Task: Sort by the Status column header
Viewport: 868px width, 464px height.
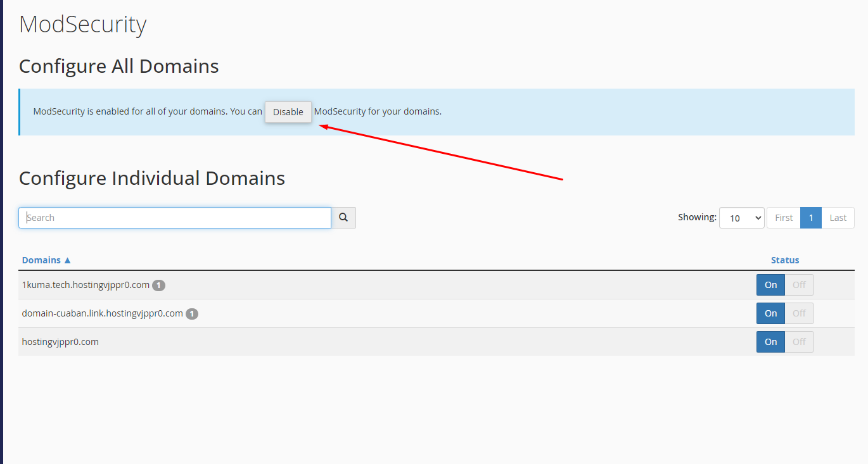Action: click(x=785, y=260)
